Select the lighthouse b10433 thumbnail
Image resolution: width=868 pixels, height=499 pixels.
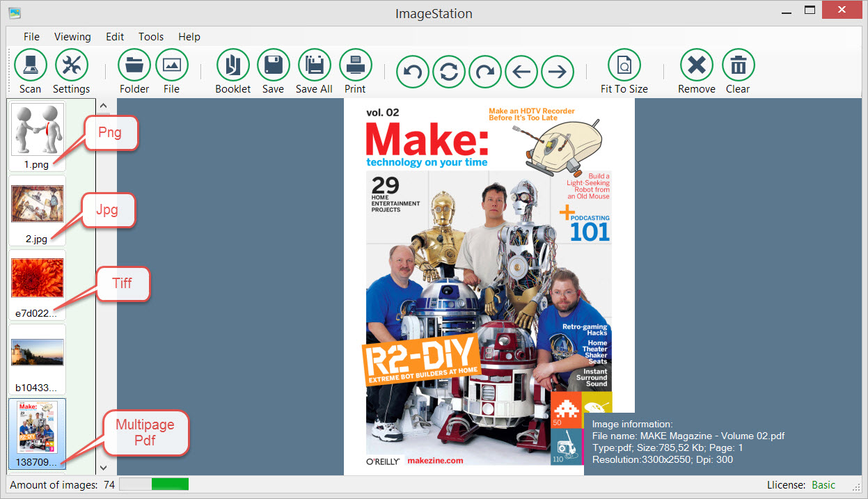(38, 352)
